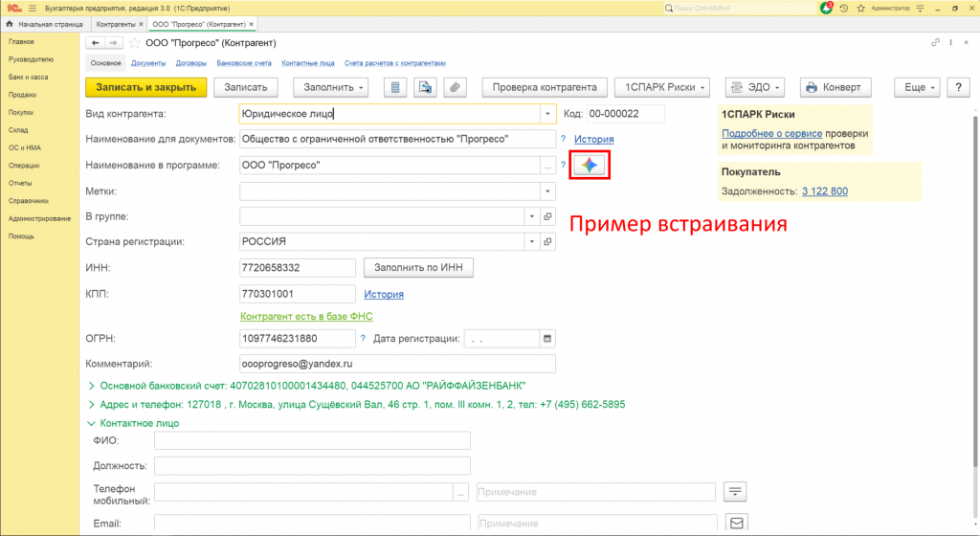Open the 1СПАРК Риски dropdown button

pos(662,87)
